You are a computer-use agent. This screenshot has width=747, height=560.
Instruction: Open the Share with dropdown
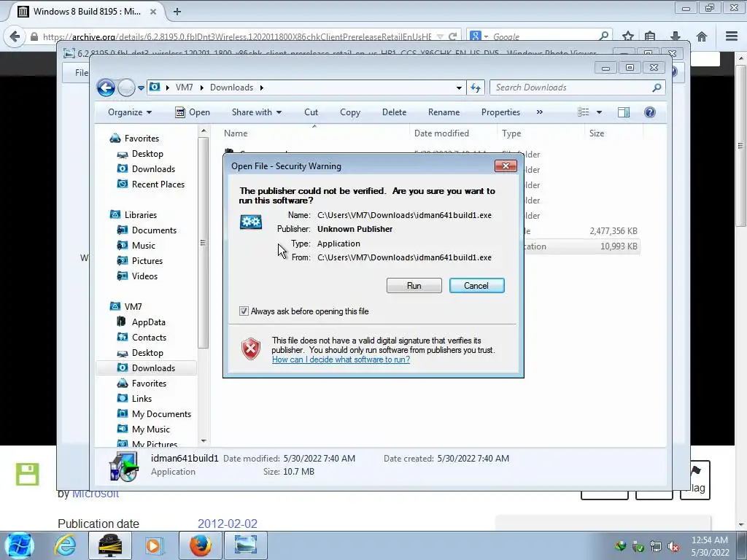coord(256,112)
